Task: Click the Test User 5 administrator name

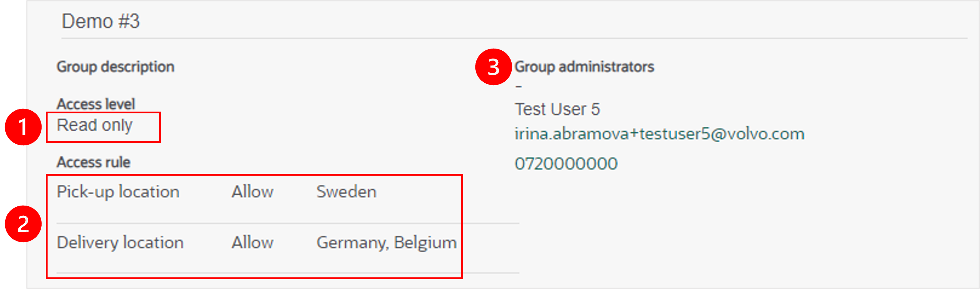Action: pyautogui.click(x=557, y=109)
